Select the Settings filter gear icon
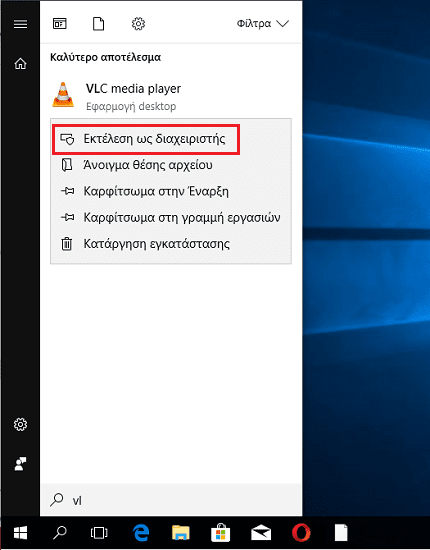This screenshot has height=550, width=430. point(138,24)
